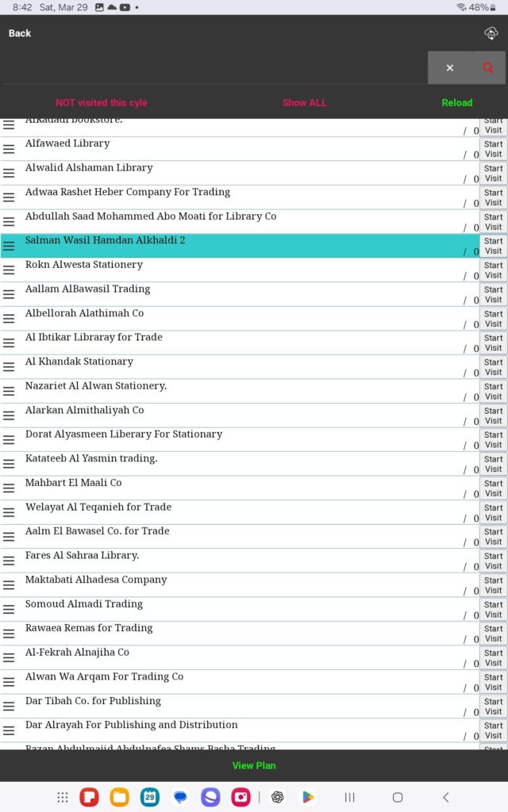Open the app drawer grid icon
Viewport: 508px width, 812px height.
point(63,797)
